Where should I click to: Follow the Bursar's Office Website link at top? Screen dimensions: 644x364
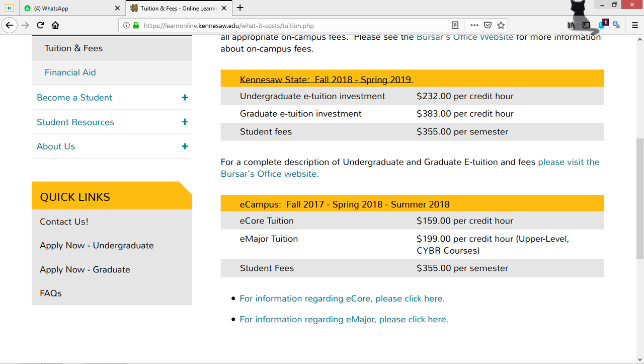(465, 37)
